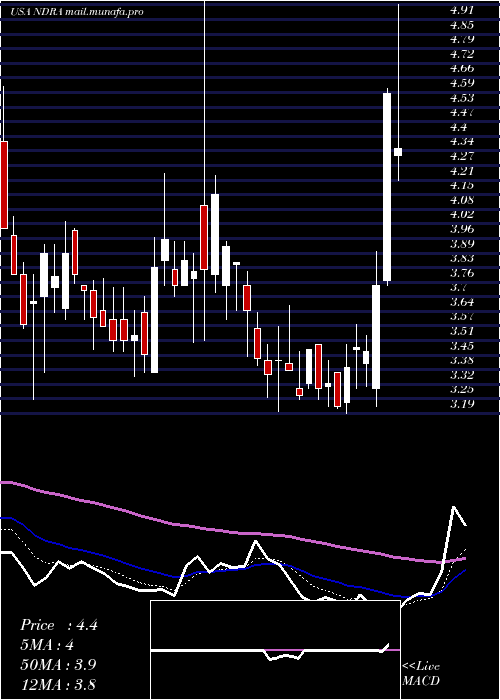The height and width of the screenshot is (700, 500).
Task: Select the 3.51 price axis label
Action: [x=461, y=331]
